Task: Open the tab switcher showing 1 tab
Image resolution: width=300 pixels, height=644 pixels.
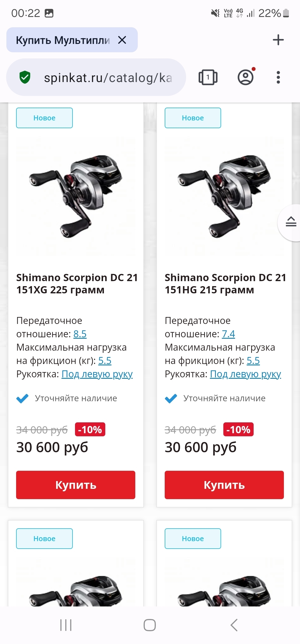Action: coord(208,77)
